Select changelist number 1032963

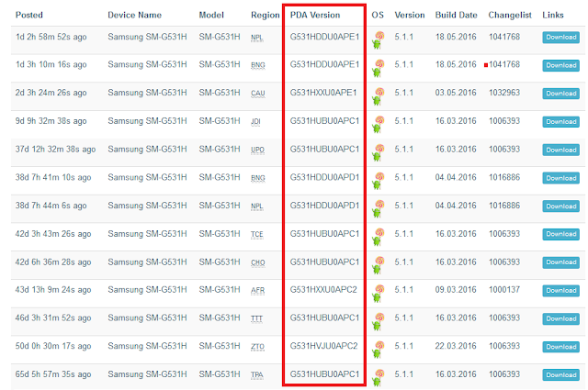click(x=504, y=93)
